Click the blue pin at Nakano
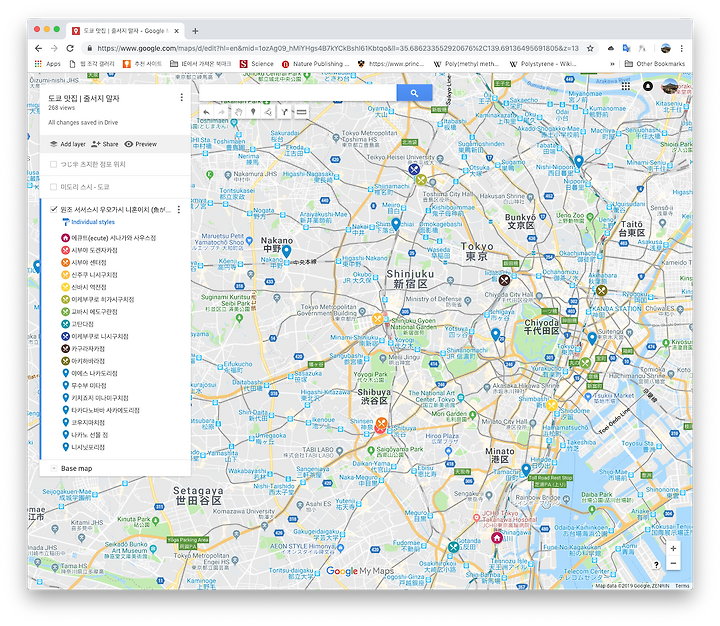720x626 pixels. 286,251
